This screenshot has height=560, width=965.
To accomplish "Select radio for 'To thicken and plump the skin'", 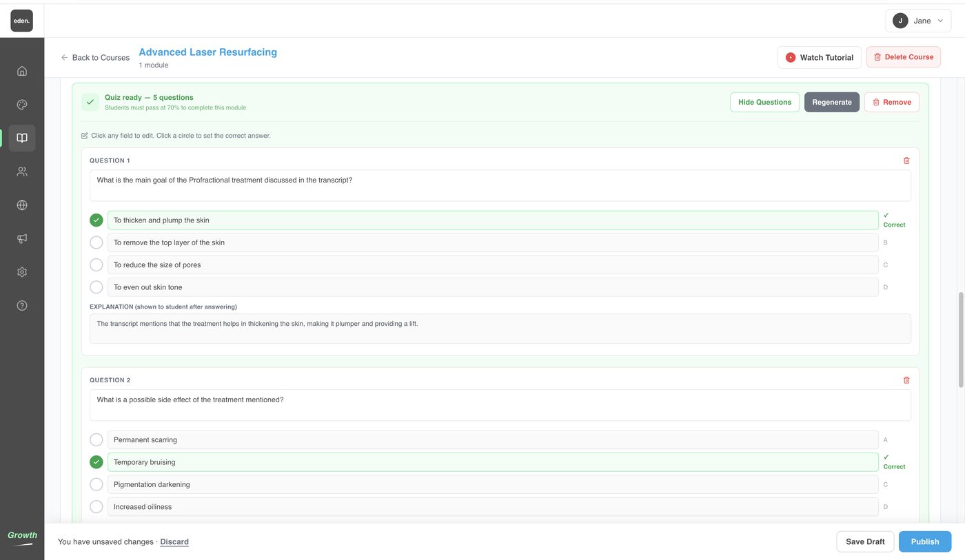I will click(96, 220).
